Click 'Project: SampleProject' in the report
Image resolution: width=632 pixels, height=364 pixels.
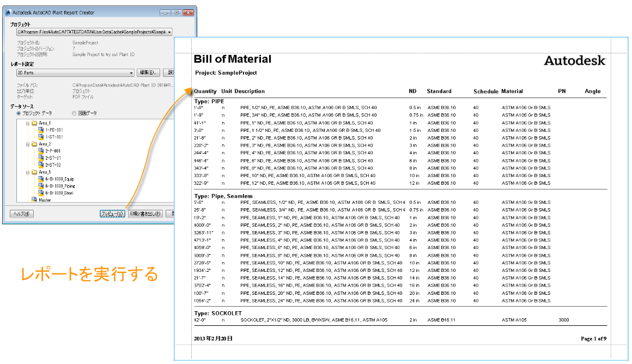click(226, 72)
